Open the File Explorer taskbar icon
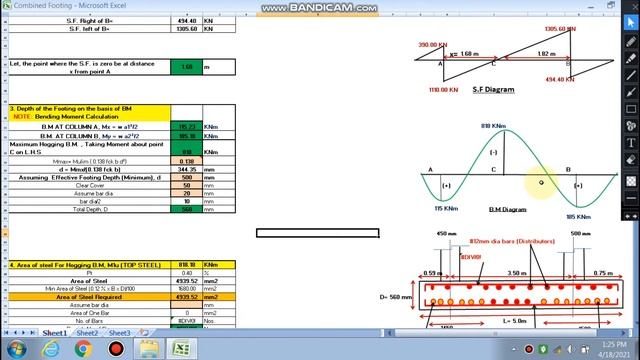640x360 pixels. [x=149, y=349]
